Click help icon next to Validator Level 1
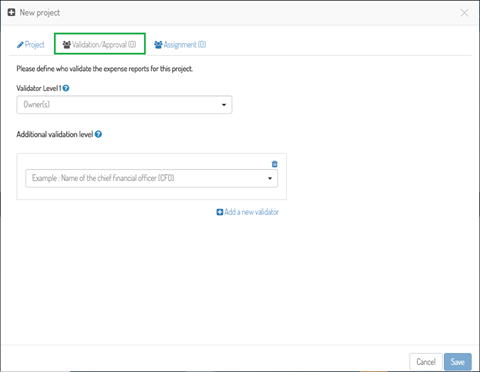Image resolution: width=480 pixels, height=372 pixels. (x=66, y=88)
